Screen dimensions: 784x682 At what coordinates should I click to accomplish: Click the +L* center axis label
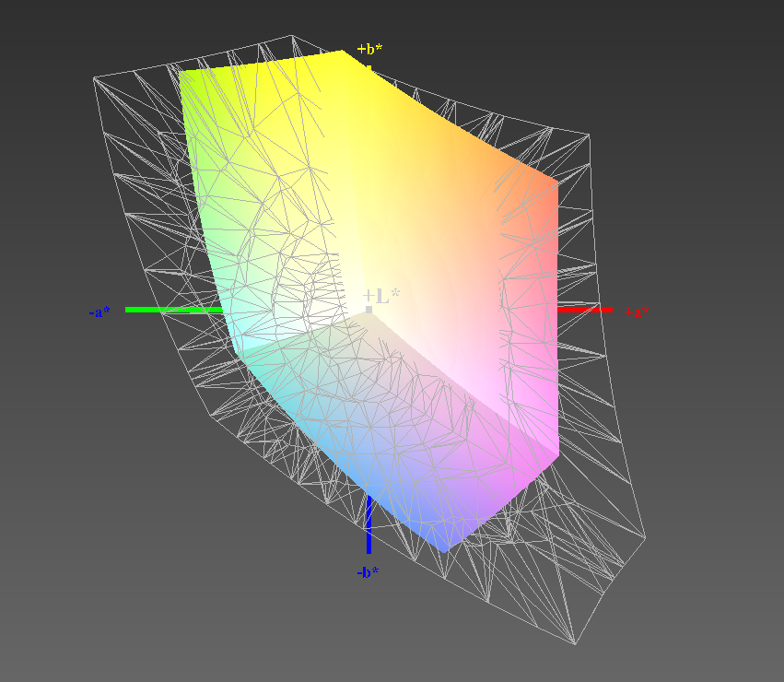[x=381, y=296]
